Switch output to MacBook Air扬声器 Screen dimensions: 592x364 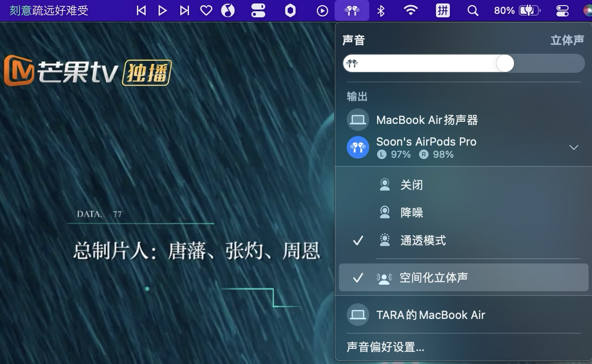[x=426, y=120]
